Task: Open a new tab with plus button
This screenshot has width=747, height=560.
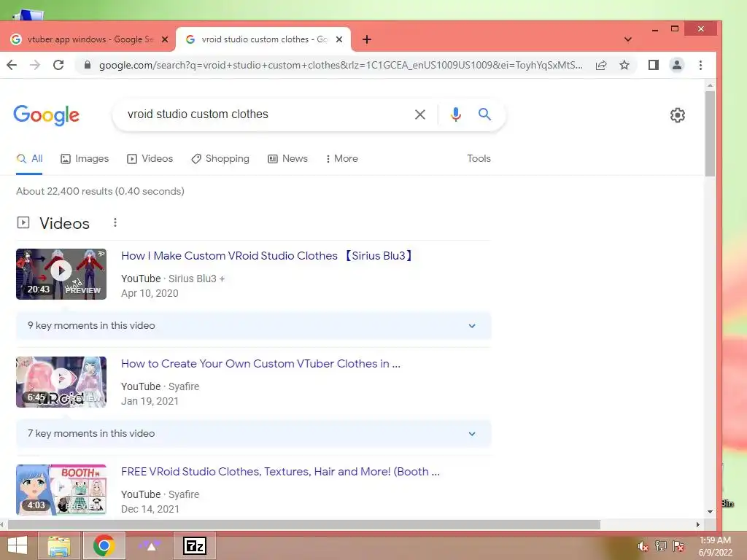Action: (x=366, y=39)
